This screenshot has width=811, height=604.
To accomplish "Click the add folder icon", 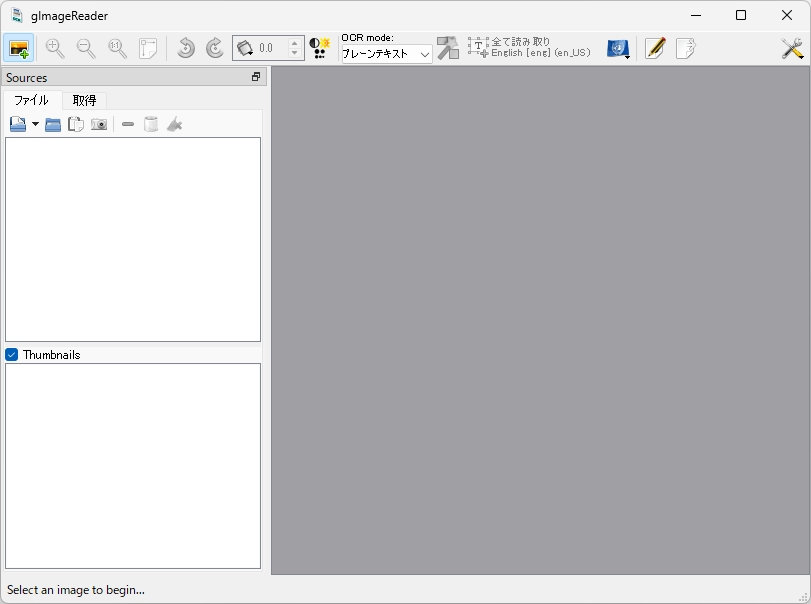I will tap(53, 125).
